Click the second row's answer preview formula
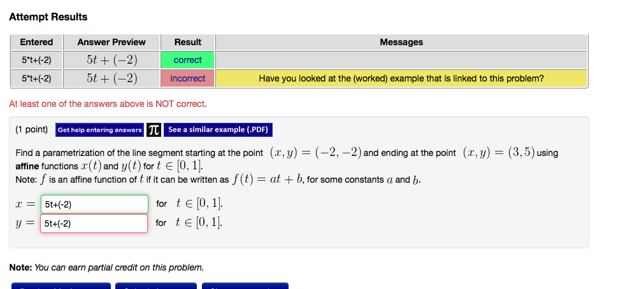 [x=111, y=78]
